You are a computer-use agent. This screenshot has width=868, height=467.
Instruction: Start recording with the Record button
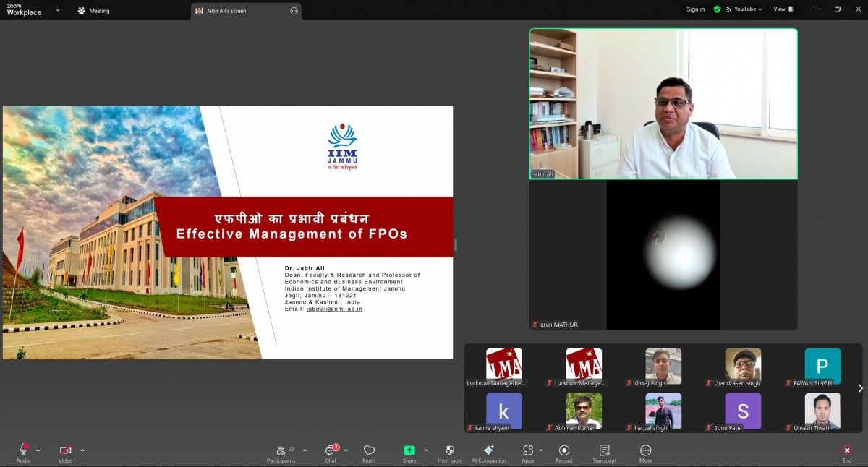(563, 451)
